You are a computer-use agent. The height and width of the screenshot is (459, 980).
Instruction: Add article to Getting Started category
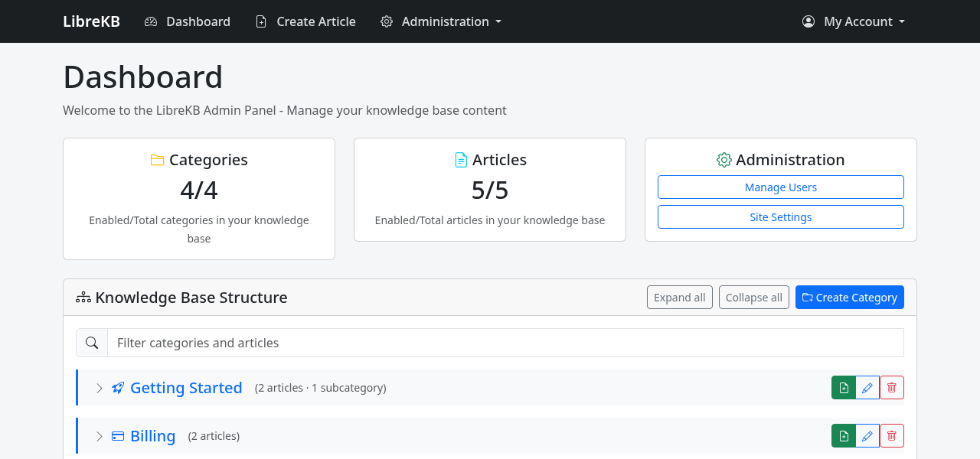point(844,388)
